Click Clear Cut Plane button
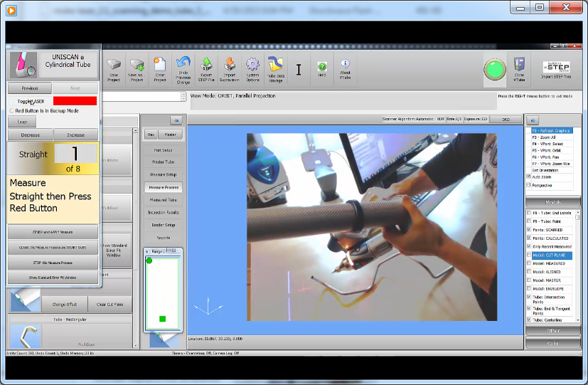588x385 pixels. [x=110, y=305]
